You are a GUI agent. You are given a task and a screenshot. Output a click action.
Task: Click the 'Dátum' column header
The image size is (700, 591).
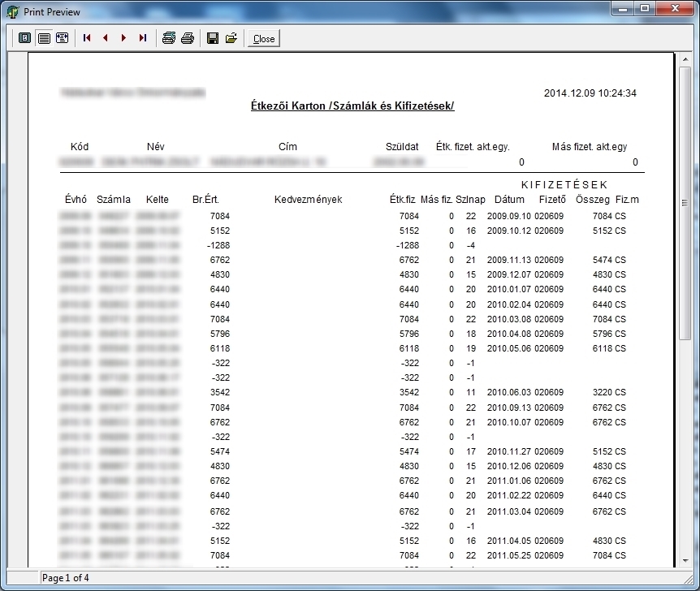pos(509,200)
